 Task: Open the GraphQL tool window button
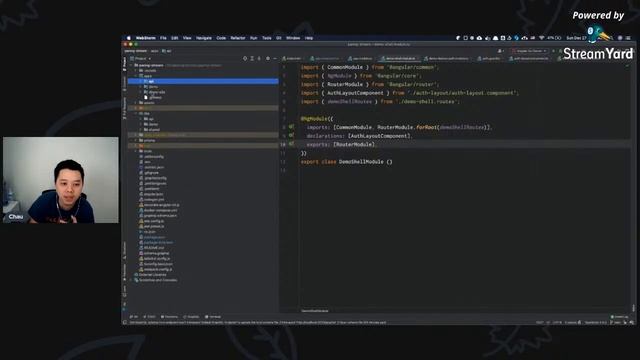(x=191, y=317)
